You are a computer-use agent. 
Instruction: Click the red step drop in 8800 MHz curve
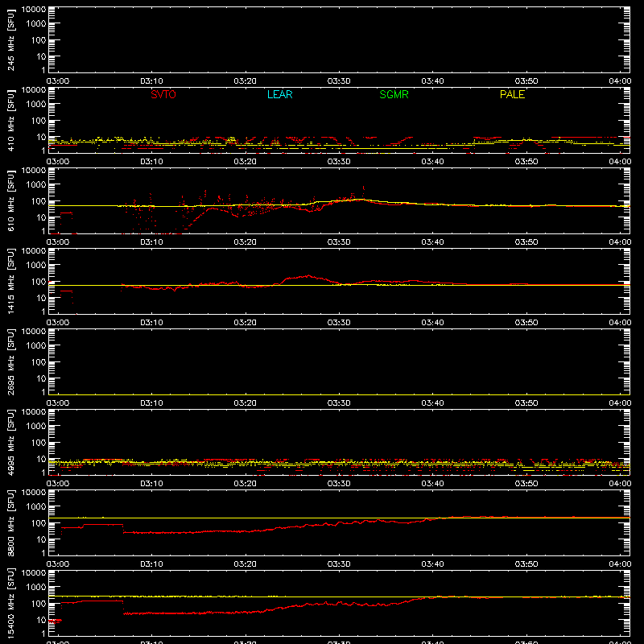[123, 529]
